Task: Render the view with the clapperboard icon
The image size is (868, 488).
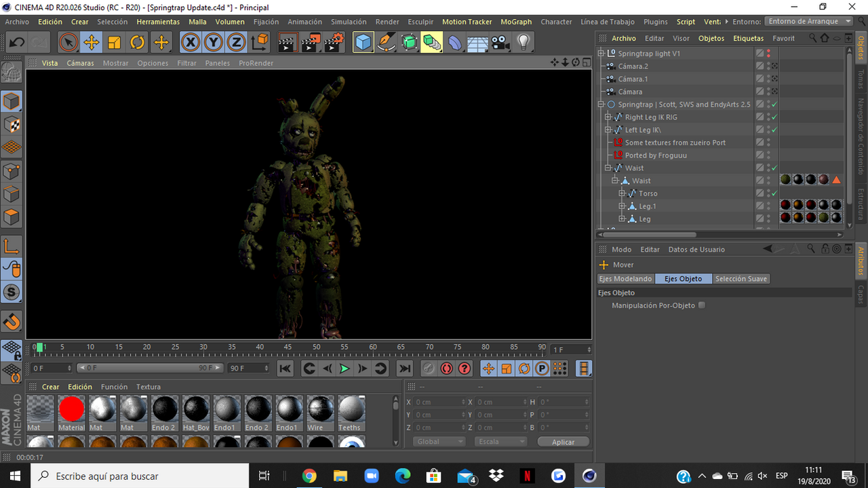Action: 288,43
